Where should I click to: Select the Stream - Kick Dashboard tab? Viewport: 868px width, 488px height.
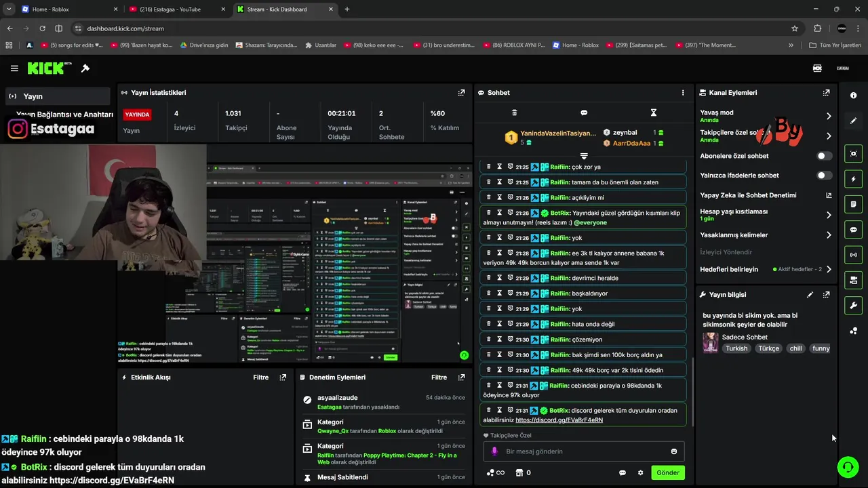285,9
